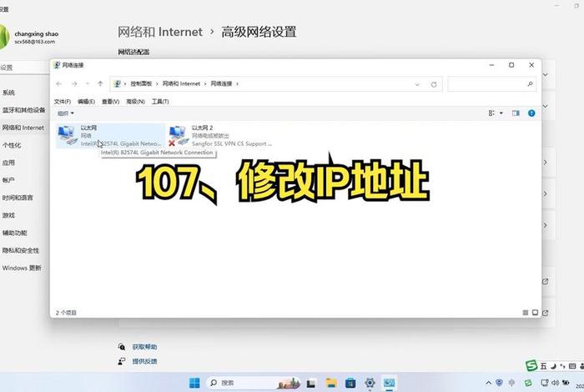Click the 获取帮助 headset icon
Image resolution: width=584 pixels, height=392 pixels.
coord(122,347)
